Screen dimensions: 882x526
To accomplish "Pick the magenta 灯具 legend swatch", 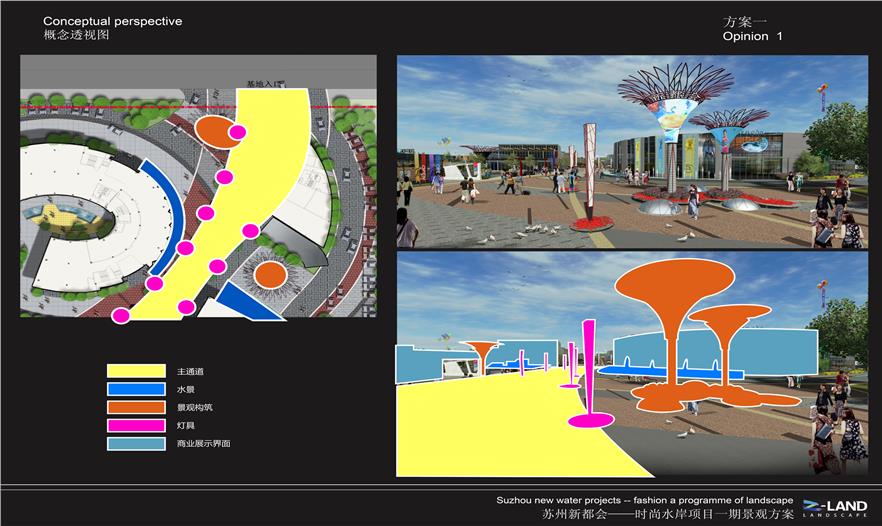I will coord(136,425).
